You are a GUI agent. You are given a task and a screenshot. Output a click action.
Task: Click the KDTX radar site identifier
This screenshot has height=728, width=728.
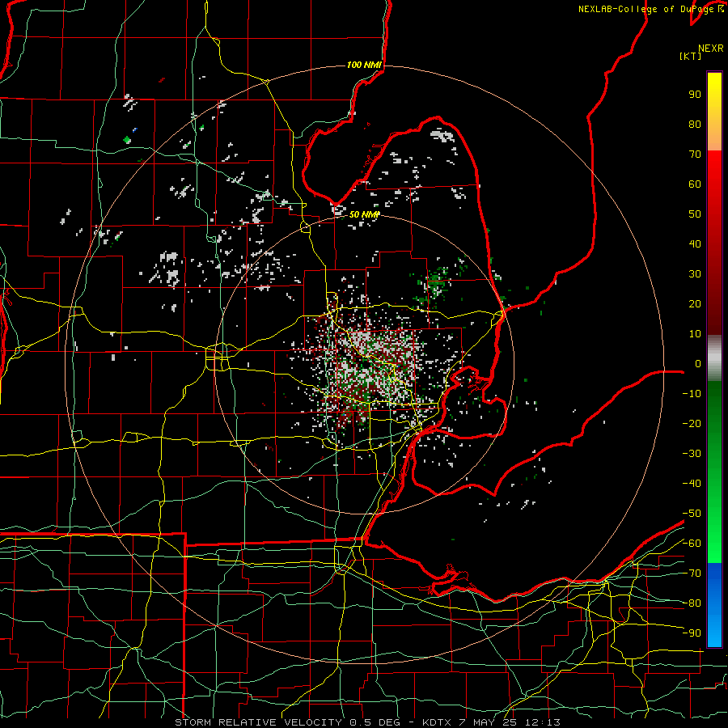[x=437, y=722]
